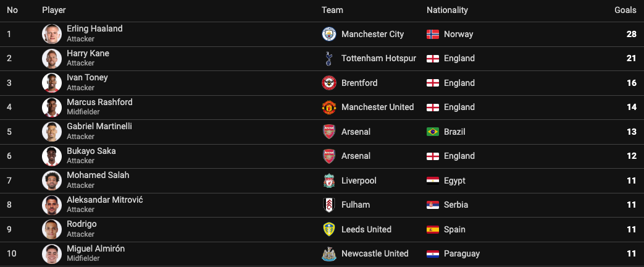
Task: Click Mohamed Salah's avatar thumbnail
Action: coord(52,180)
